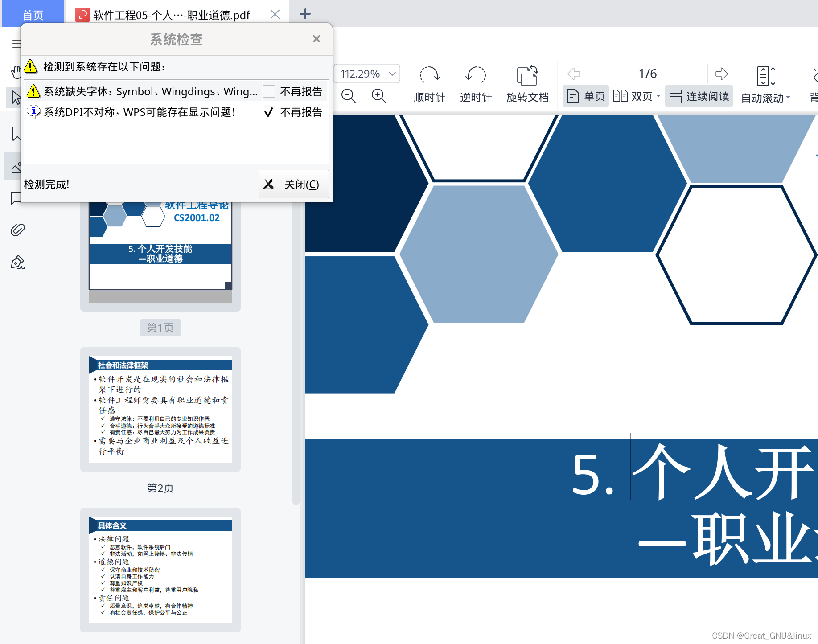The width and height of the screenshot is (818, 644).
Task: Zoom in with the plus magnifier
Action: point(379,96)
